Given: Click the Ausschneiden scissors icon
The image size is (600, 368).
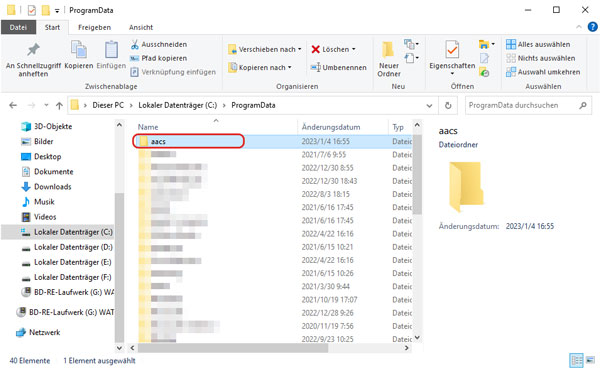Looking at the screenshot, I should click(x=134, y=44).
